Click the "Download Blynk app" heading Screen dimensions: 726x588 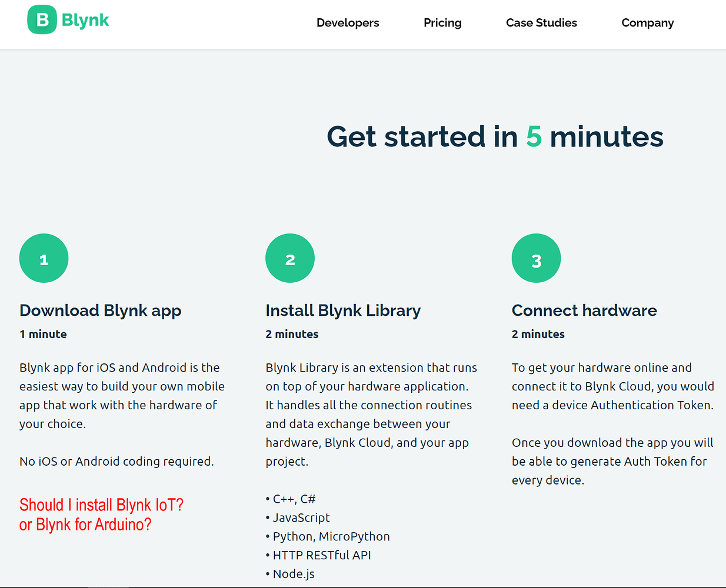(100, 310)
